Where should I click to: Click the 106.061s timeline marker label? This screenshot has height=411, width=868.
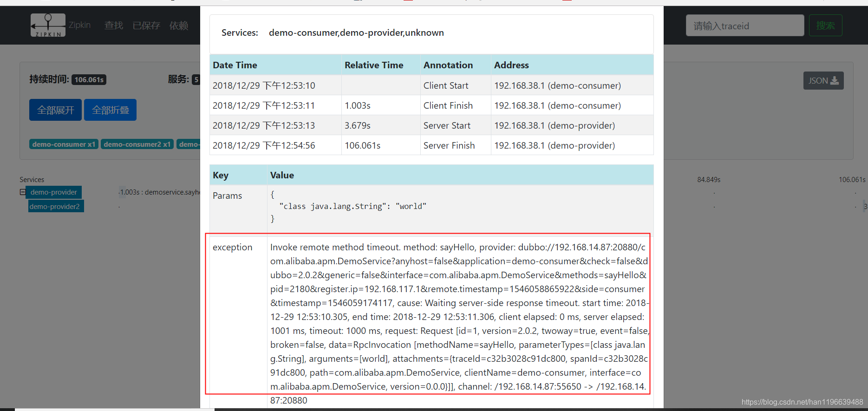[852, 179]
